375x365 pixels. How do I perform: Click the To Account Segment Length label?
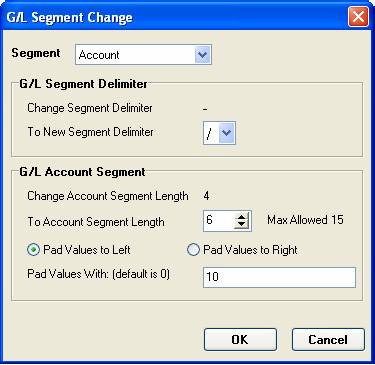[x=96, y=222]
